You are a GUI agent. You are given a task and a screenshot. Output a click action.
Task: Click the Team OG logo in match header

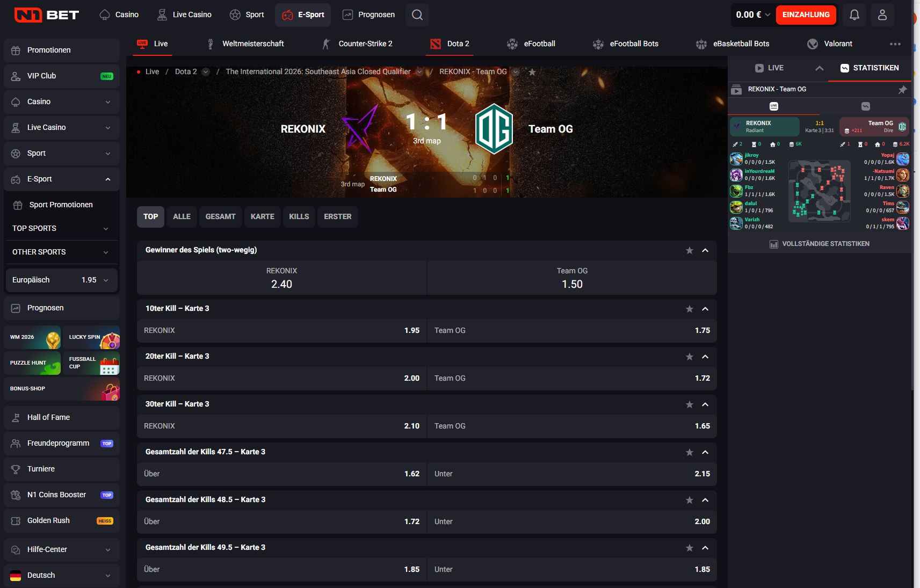494,129
